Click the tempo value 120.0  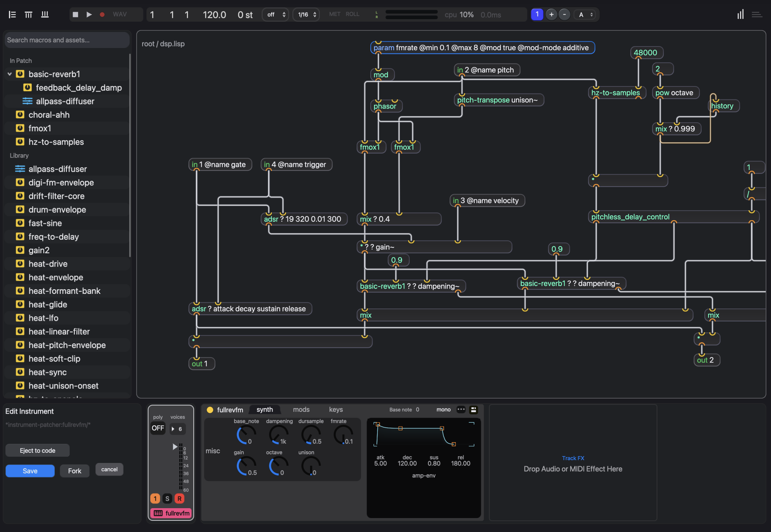tap(214, 15)
